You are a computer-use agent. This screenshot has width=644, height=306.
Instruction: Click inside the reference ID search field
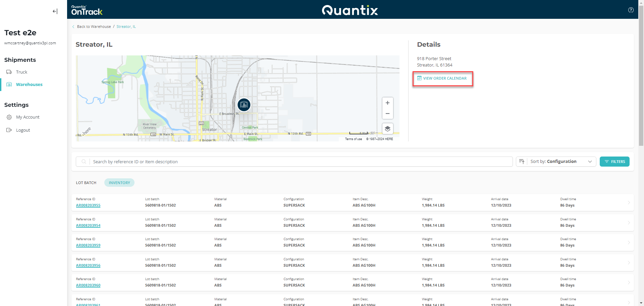pos(235,162)
